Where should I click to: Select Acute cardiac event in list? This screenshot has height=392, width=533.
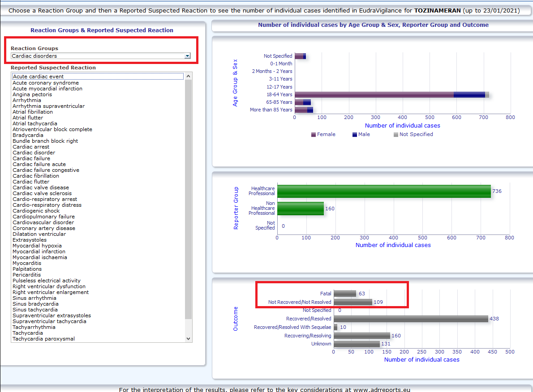point(38,77)
